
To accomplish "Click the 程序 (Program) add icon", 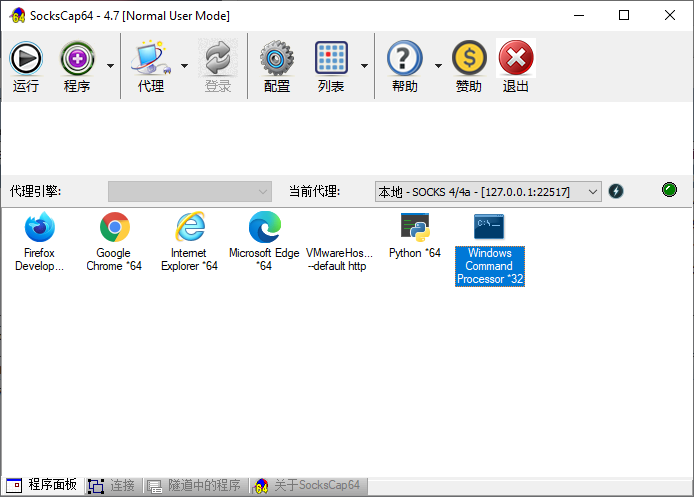I will [77, 58].
